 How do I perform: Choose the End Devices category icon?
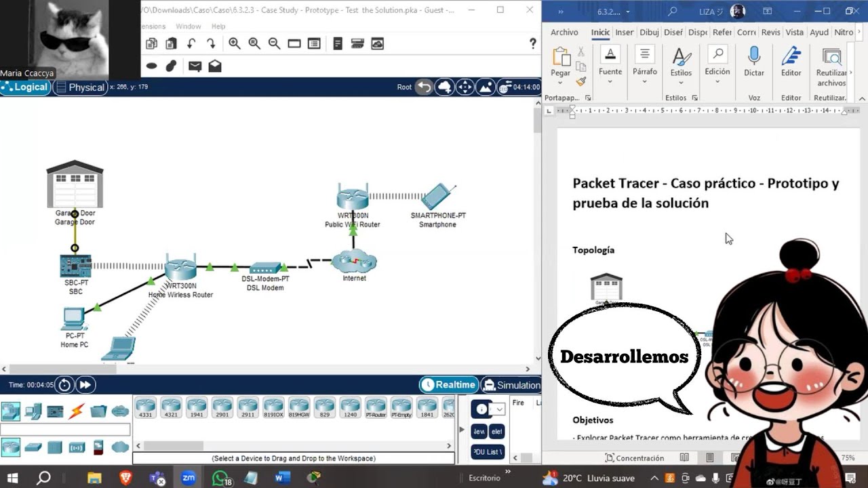click(33, 411)
